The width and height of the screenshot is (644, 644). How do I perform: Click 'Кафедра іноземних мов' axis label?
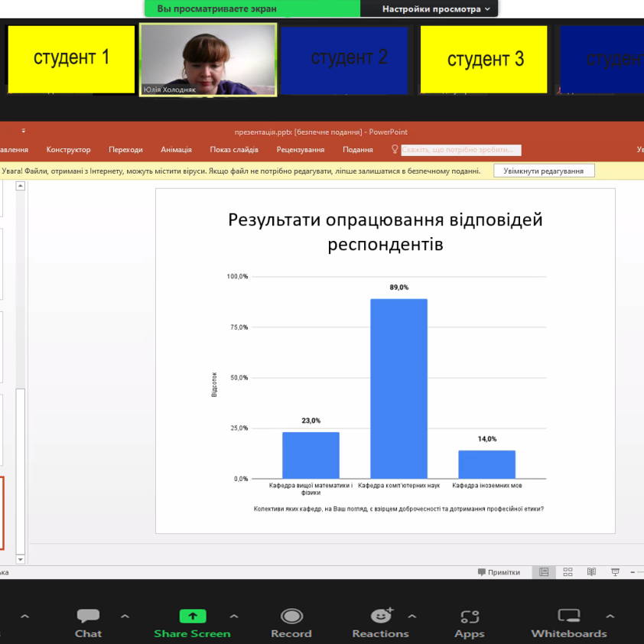[487, 486]
